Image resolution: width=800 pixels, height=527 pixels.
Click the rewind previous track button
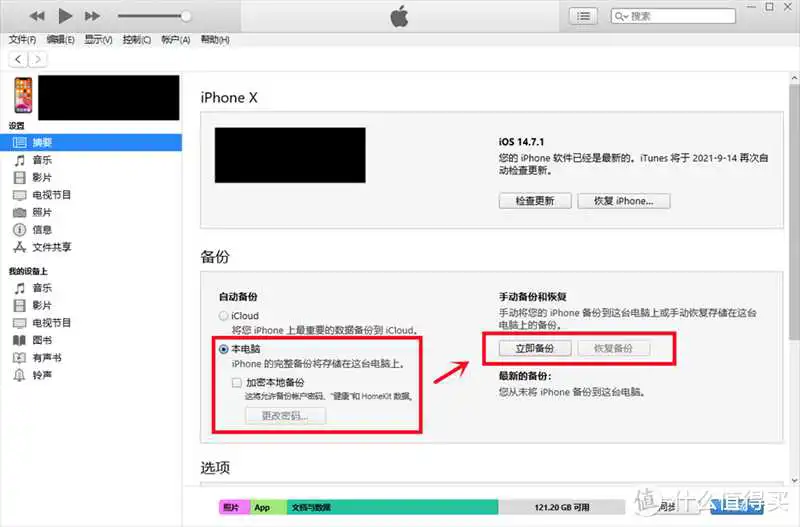click(x=37, y=16)
